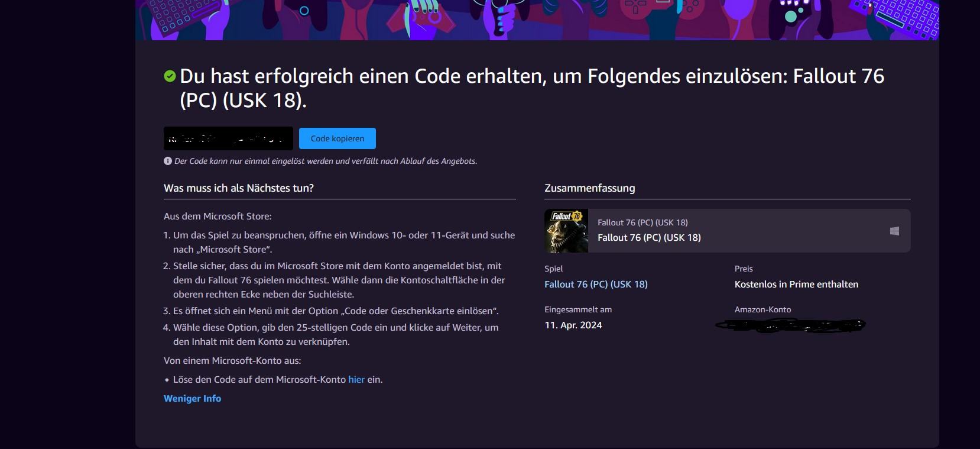Collapse details with Weniger Info

pos(192,398)
